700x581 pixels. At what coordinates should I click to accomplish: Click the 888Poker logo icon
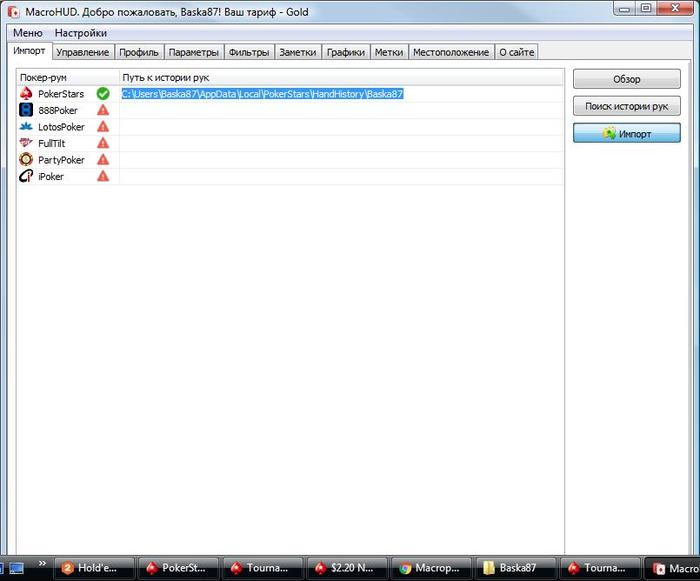coord(26,110)
